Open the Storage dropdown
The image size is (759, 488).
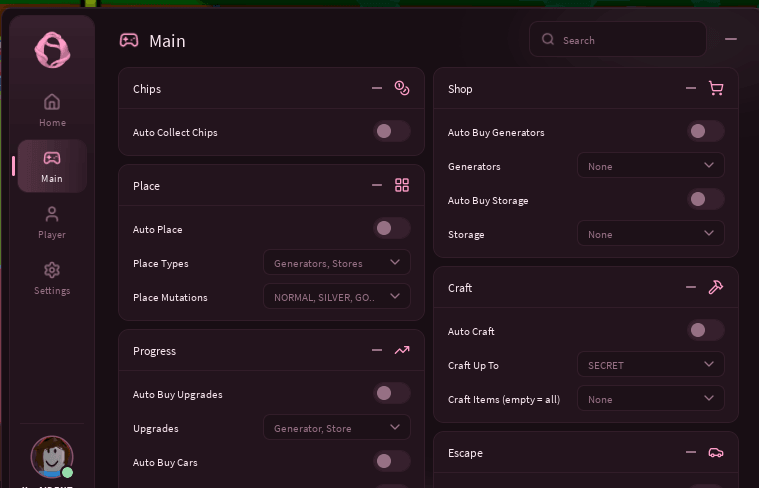pos(651,233)
